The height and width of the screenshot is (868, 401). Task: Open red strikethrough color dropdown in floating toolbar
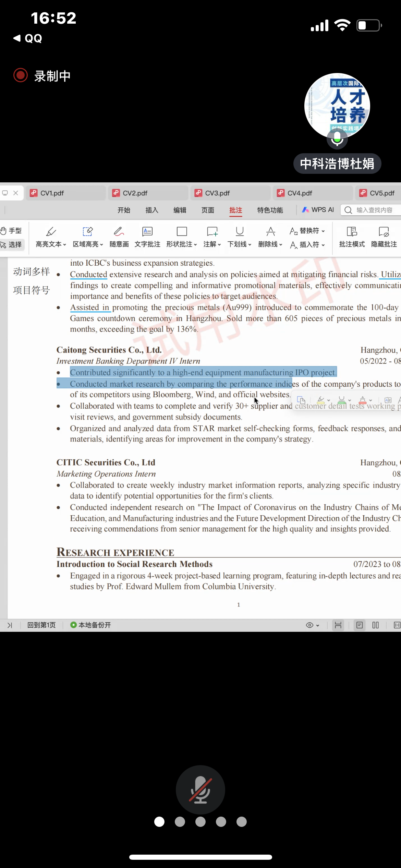[x=370, y=400]
